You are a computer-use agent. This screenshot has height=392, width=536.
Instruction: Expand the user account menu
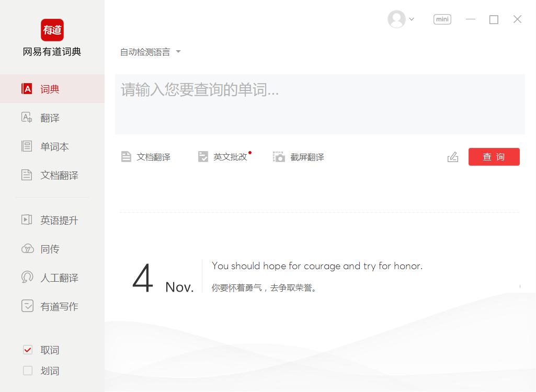coord(400,19)
